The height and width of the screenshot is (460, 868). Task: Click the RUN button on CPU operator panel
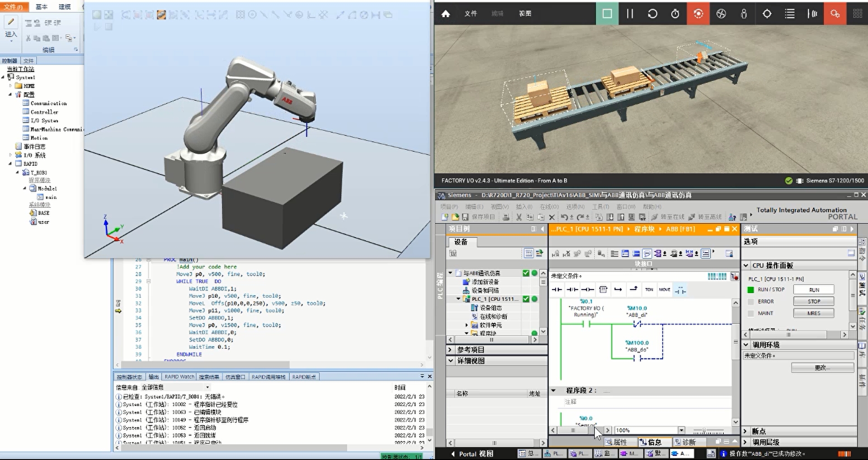(x=814, y=290)
